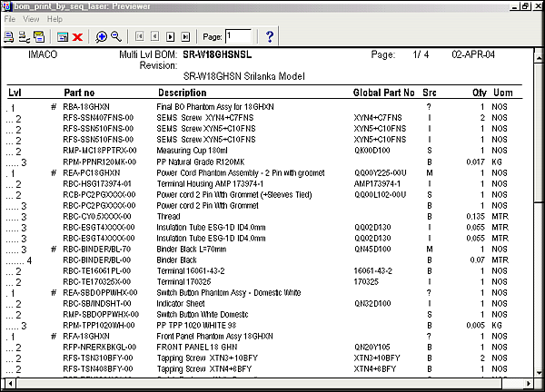The image size is (545, 392).
Task: Jump to the last page
Action: click(x=184, y=36)
